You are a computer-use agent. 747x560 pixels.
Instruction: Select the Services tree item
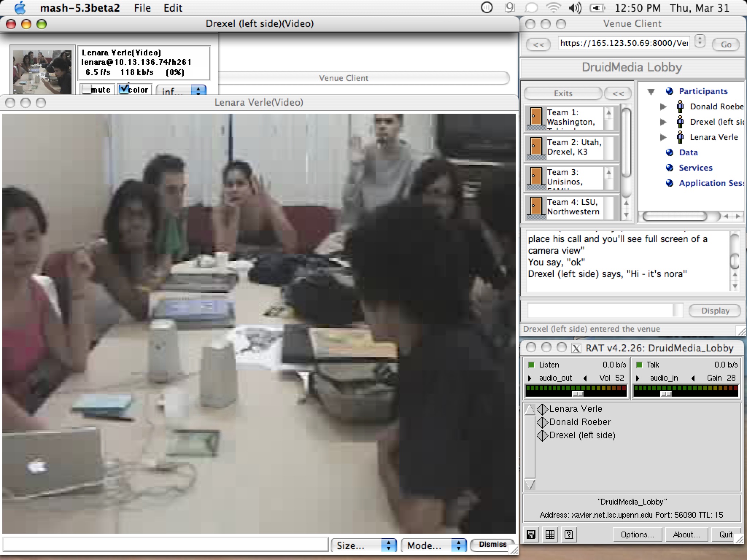pyautogui.click(x=696, y=168)
